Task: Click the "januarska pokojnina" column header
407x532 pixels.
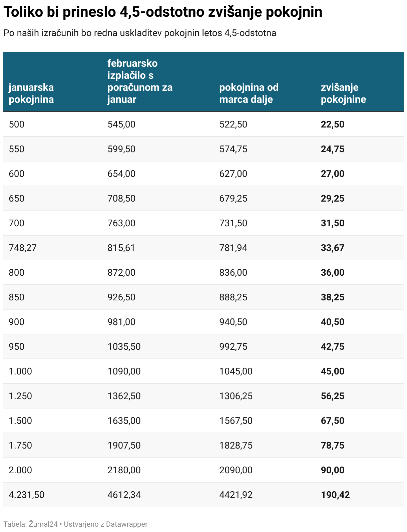Action: pos(31,93)
